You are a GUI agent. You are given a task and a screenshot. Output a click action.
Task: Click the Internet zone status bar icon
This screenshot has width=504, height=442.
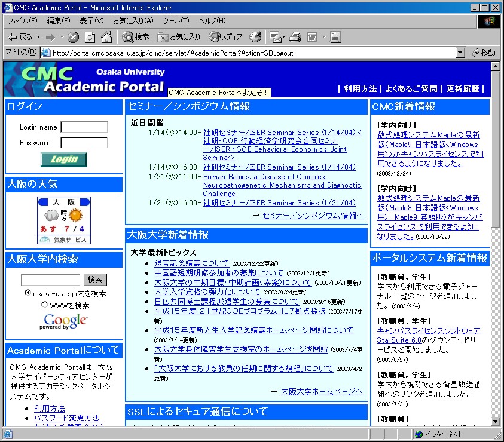pos(419,435)
